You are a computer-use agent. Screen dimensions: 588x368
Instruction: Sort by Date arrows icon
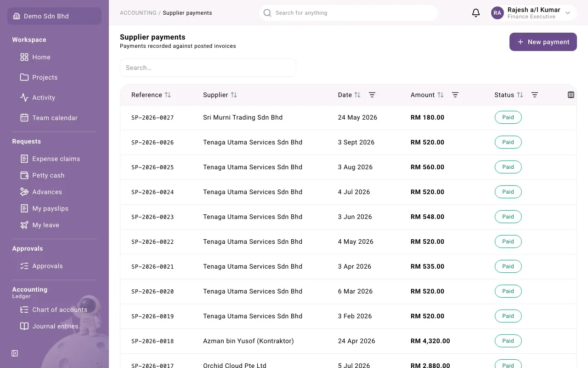pyautogui.click(x=357, y=95)
